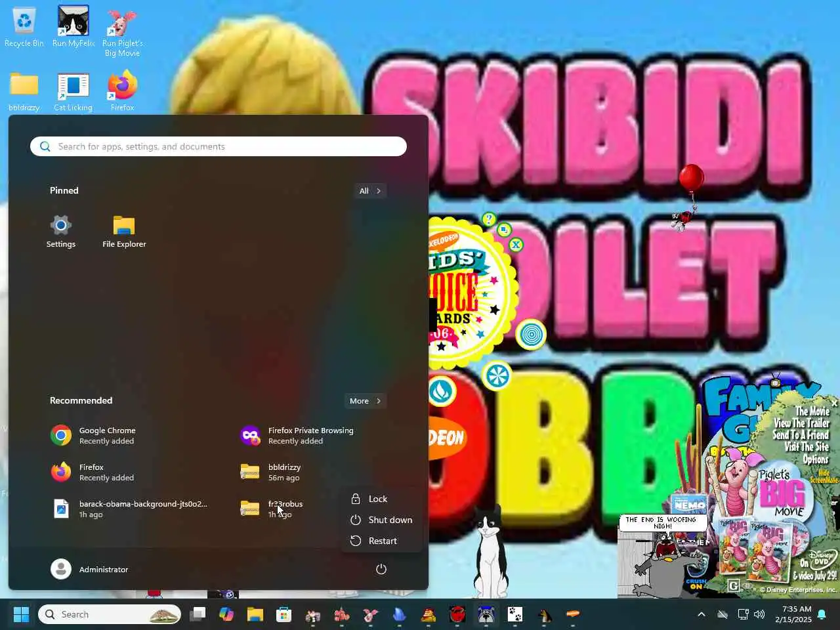This screenshot has width=840, height=630.
Task: Click the blue crystal taskbar icon
Action: (400, 614)
